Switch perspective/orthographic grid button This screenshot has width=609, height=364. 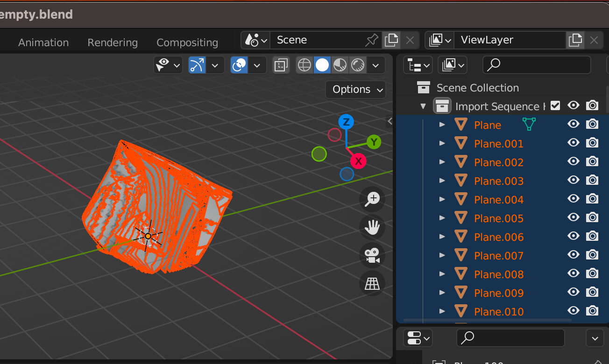(372, 283)
